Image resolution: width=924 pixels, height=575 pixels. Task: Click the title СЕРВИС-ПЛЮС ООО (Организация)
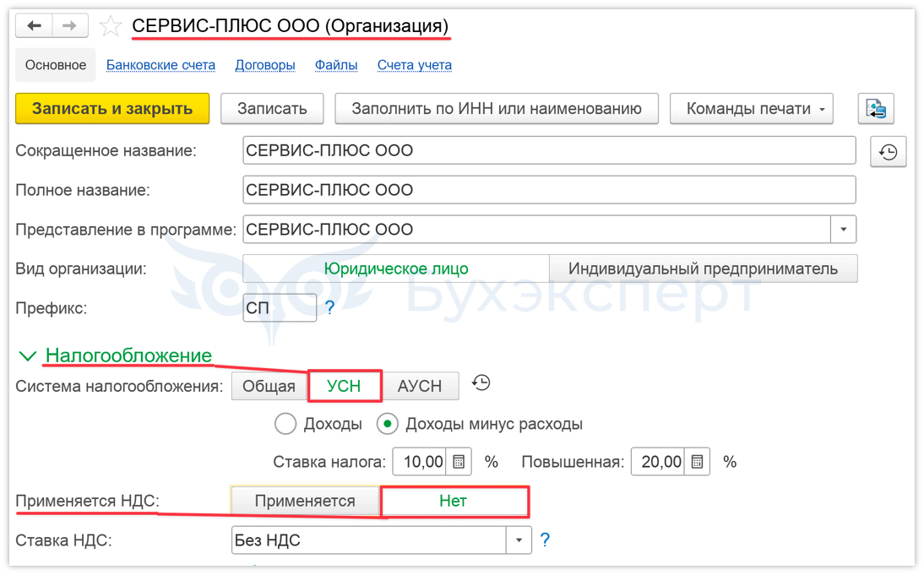290,26
